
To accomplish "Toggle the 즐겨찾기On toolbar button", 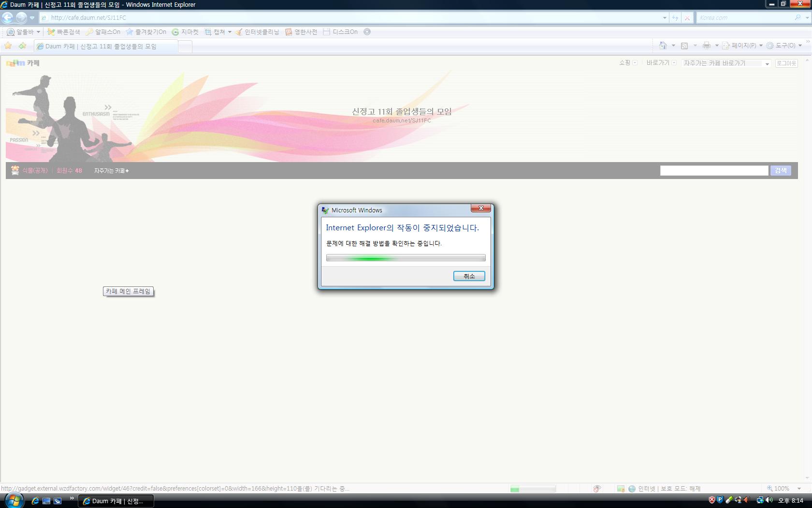I will click(x=146, y=32).
